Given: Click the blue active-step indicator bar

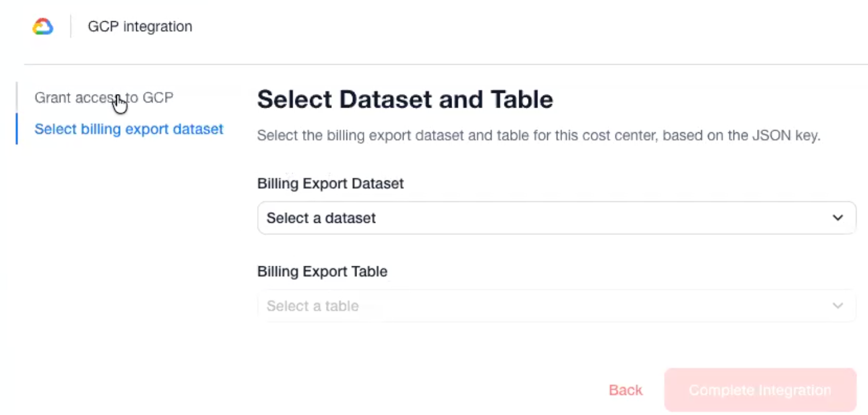Looking at the screenshot, I should tap(17, 129).
